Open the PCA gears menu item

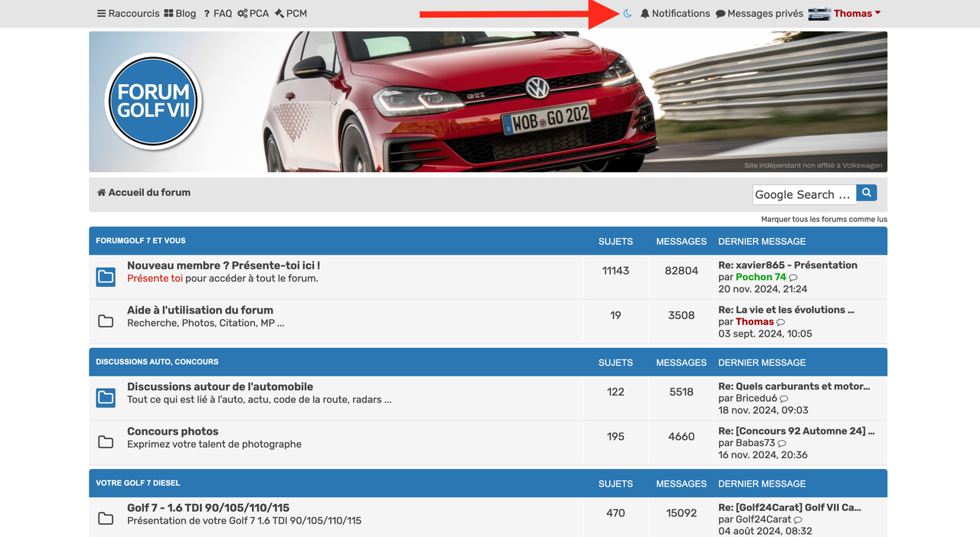click(253, 13)
